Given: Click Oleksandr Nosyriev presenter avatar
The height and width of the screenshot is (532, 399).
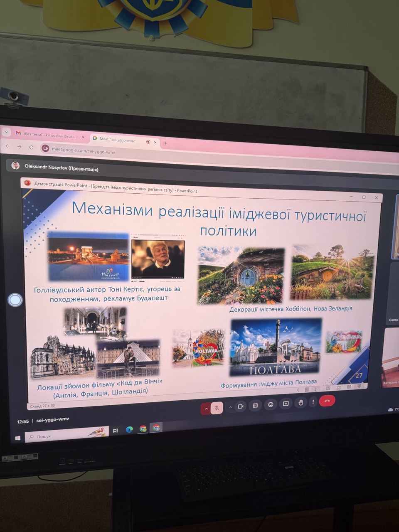Looking at the screenshot, I should pyautogui.click(x=15, y=165).
